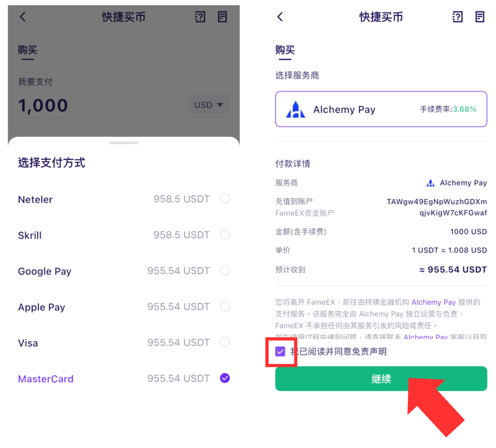
Task: Choose Apple Pay payment method row
Action: pos(124,307)
